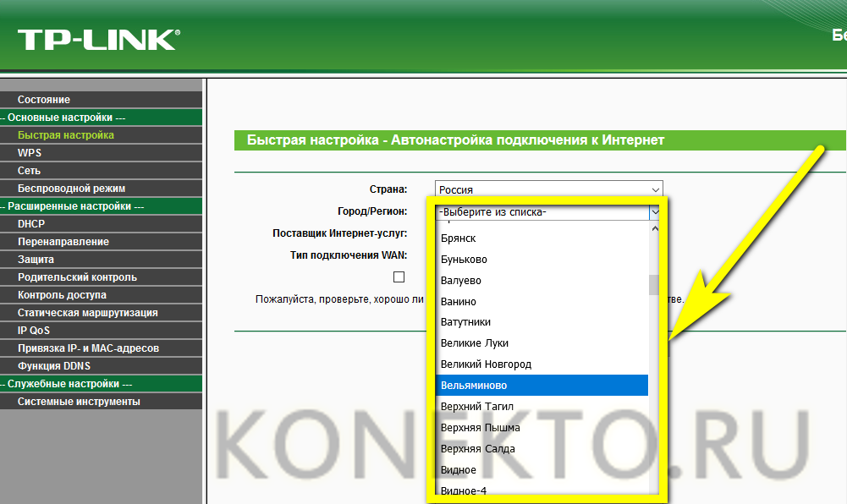Choose Буньково from the city list

coord(542,259)
